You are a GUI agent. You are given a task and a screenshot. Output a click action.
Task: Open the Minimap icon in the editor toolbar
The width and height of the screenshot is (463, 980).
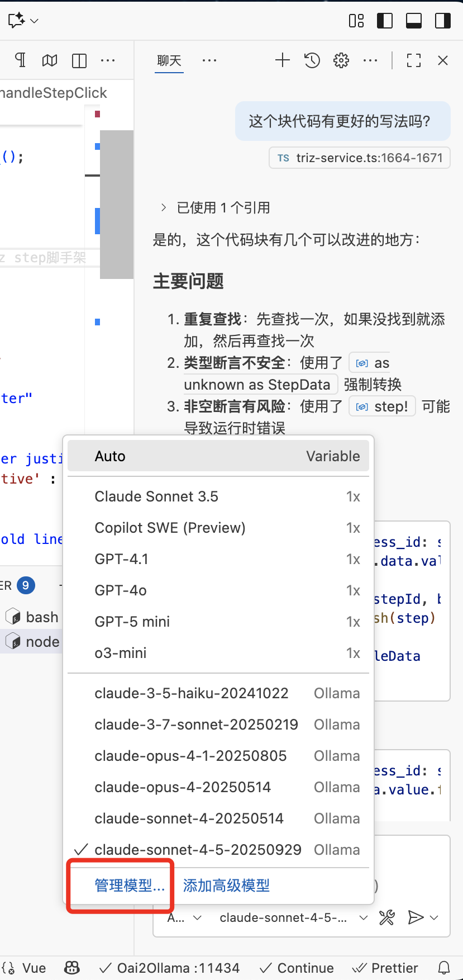[x=49, y=60]
